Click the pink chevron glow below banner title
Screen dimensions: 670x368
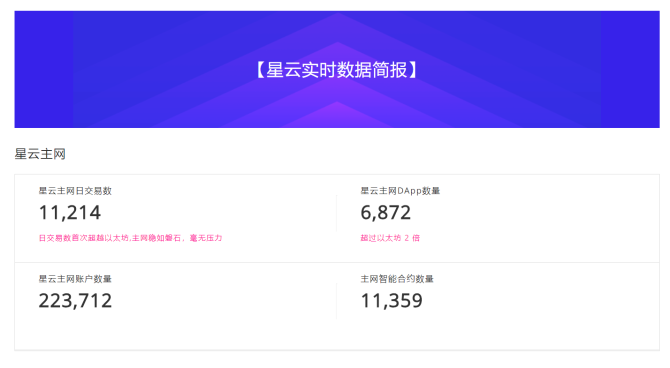(337, 114)
